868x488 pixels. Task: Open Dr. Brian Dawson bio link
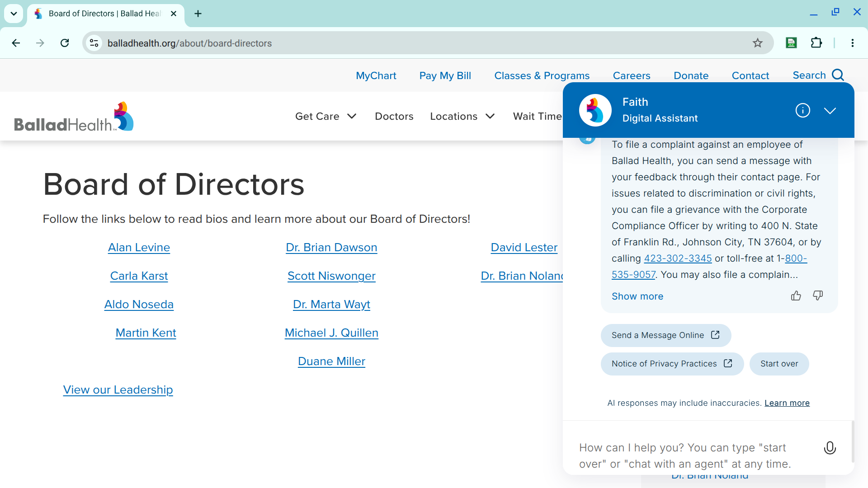(x=331, y=248)
